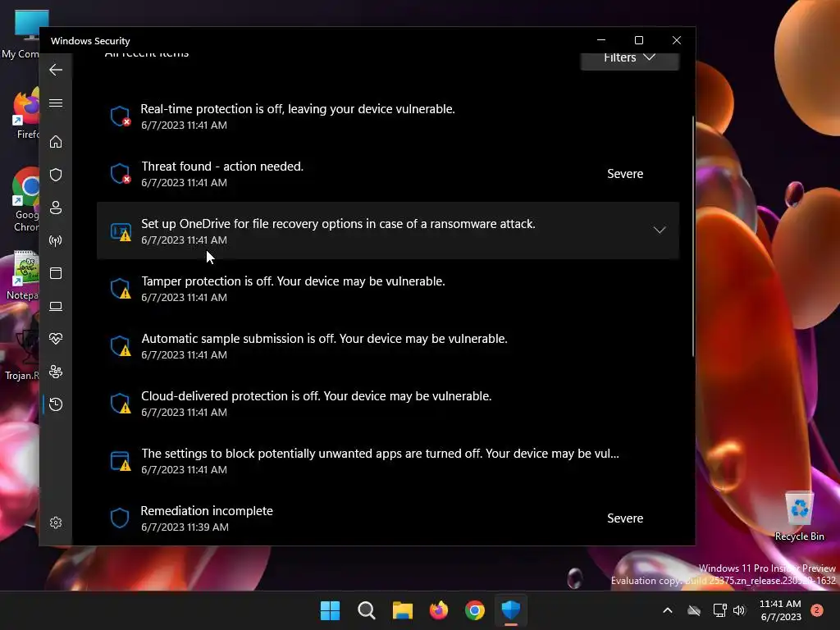
Task: Open notification badge showing 2
Action: click(817, 610)
